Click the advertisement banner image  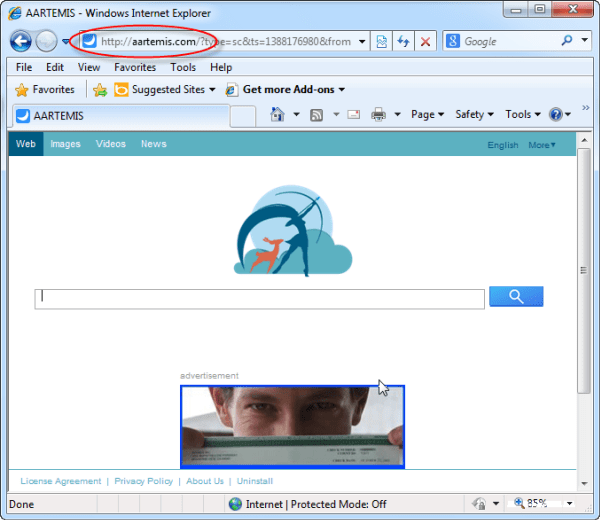click(292, 427)
